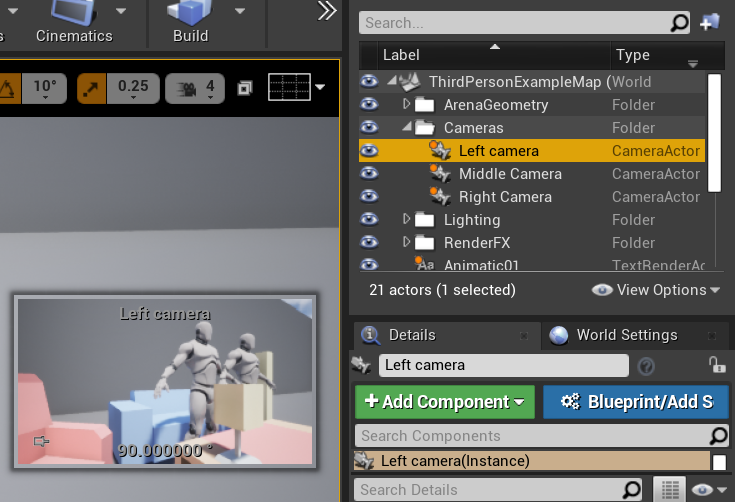
Task: Toggle visibility of ArenaGeometry folder
Action: [x=370, y=105]
